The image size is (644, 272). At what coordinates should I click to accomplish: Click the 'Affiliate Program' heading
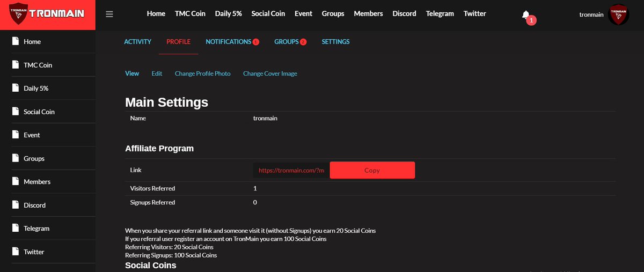[159, 149]
